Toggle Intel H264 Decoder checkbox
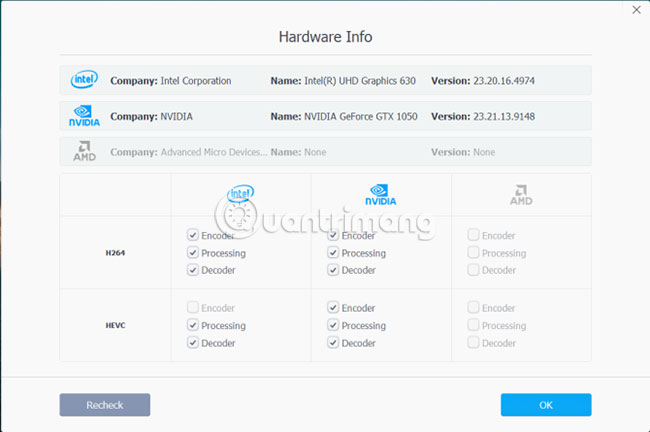650x432 pixels. pos(193,270)
